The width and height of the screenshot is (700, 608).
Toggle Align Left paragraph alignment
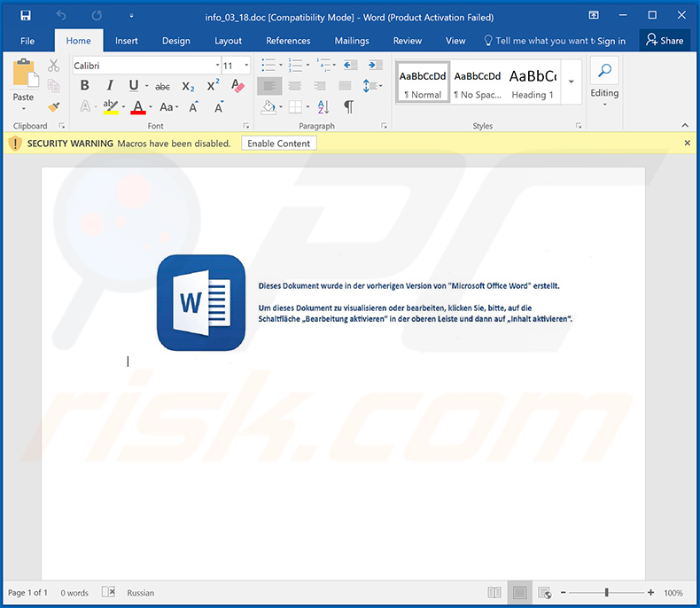tap(269, 86)
